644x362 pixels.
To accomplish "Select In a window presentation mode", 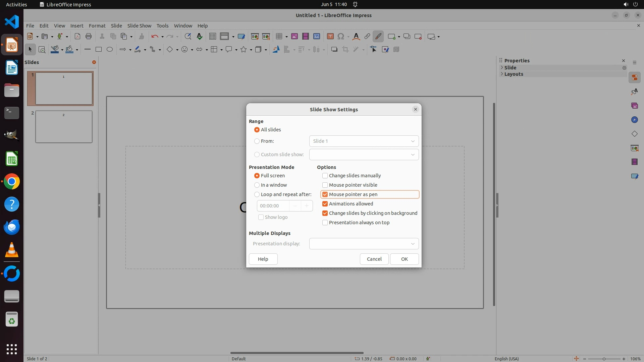I will (257, 185).
